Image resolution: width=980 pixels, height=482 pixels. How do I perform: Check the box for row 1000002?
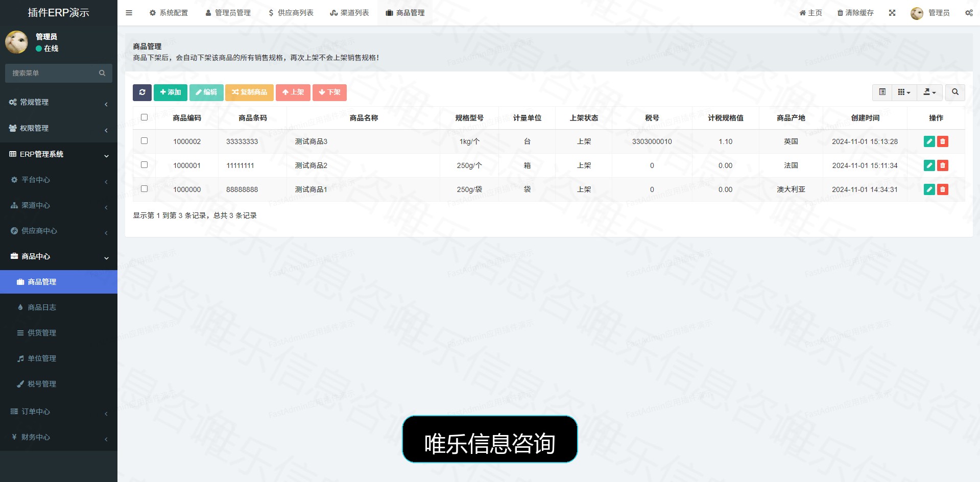pos(144,141)
